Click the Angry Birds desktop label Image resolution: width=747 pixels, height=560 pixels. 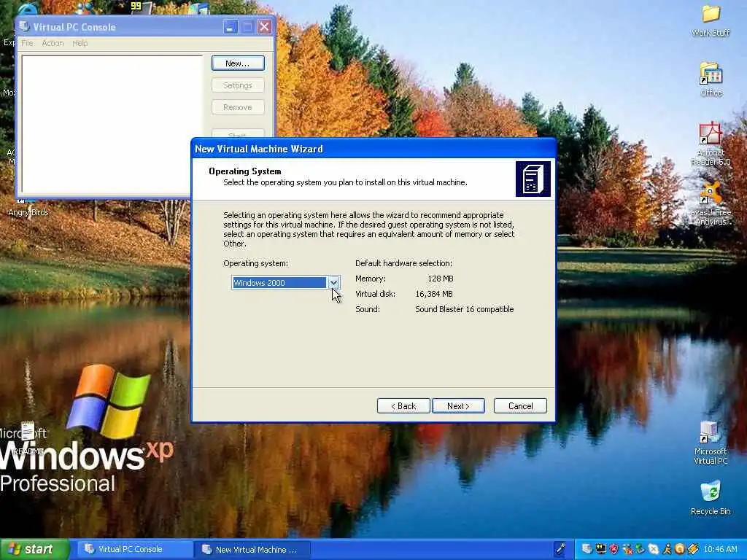coord(28,212)
